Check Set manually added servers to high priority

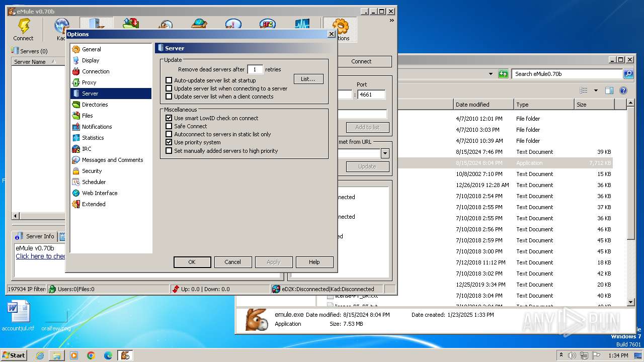pos(169,151)
